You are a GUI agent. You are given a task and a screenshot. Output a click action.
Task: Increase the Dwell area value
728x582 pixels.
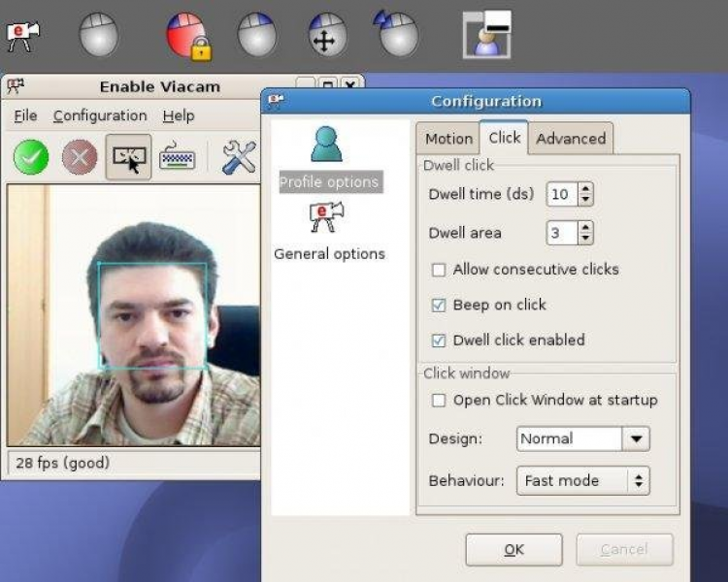[x=586, y=227]
